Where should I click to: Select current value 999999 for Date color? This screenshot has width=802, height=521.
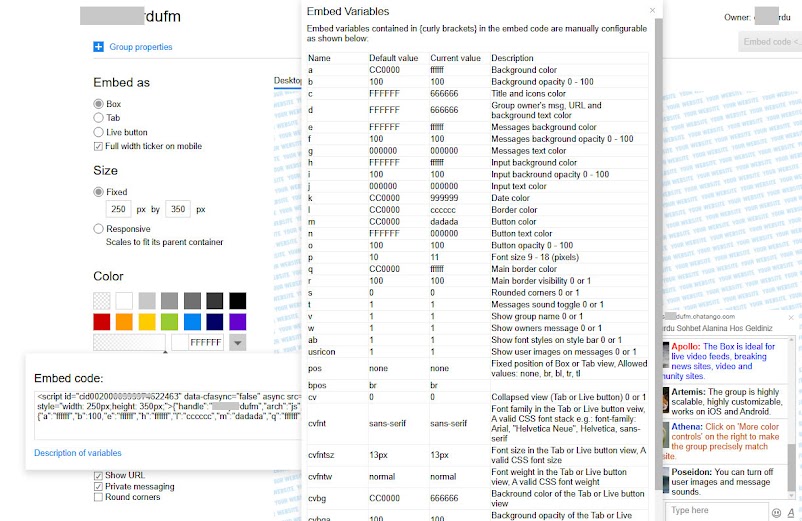tap(444, 198)
